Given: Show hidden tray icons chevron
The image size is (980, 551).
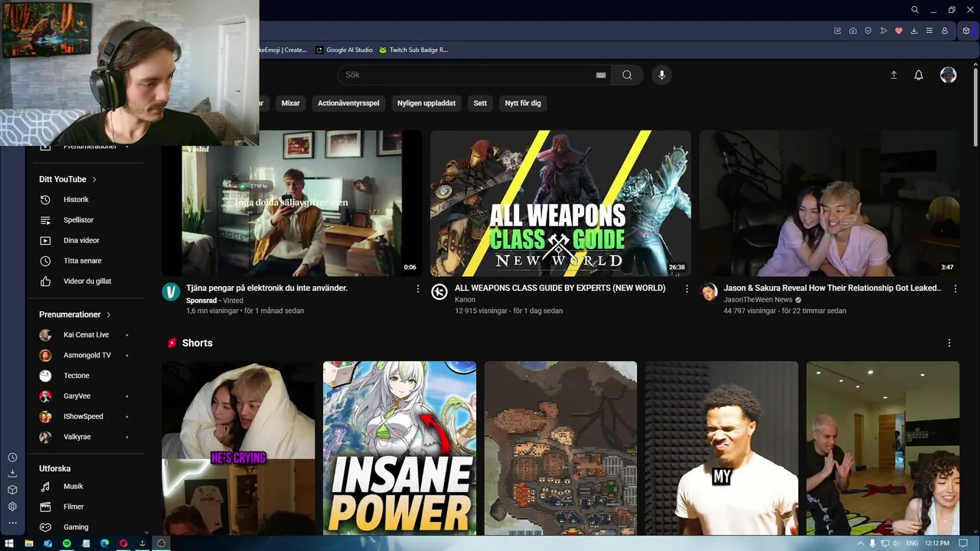Looking at the screenshot, I should 860,543.
